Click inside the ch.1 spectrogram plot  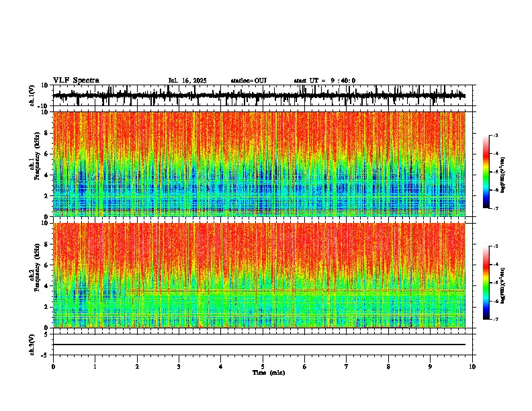coord(259,164)
